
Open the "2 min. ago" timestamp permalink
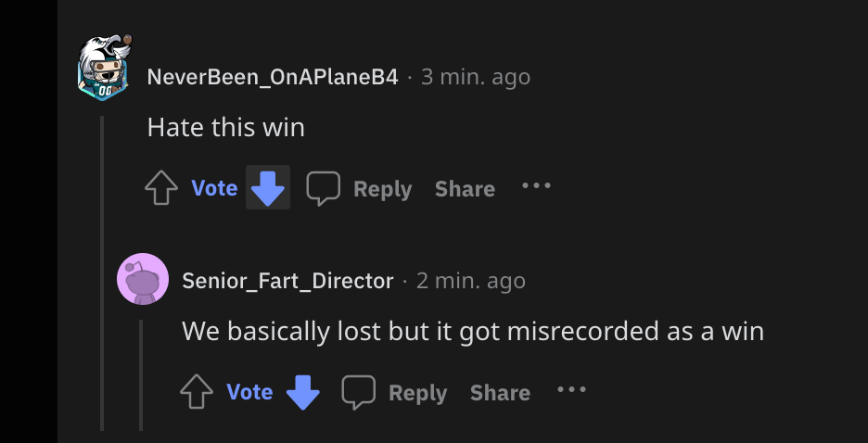click(x=471, y=281)
